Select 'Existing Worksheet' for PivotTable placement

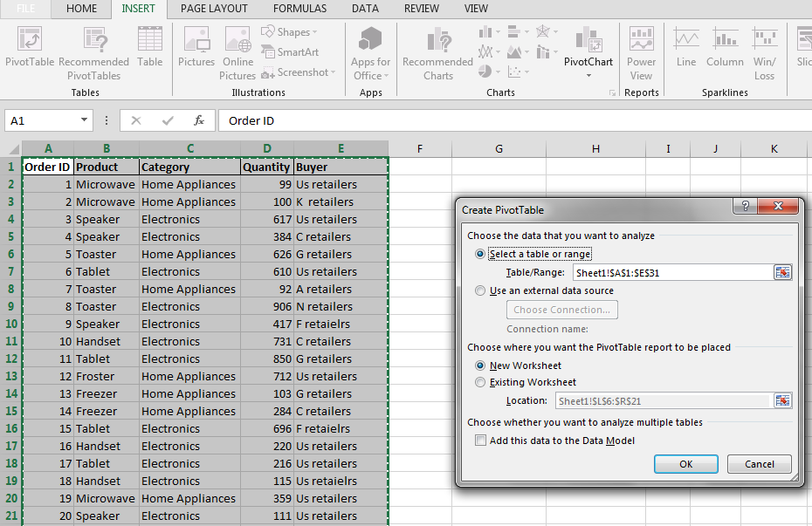point(480,381)
